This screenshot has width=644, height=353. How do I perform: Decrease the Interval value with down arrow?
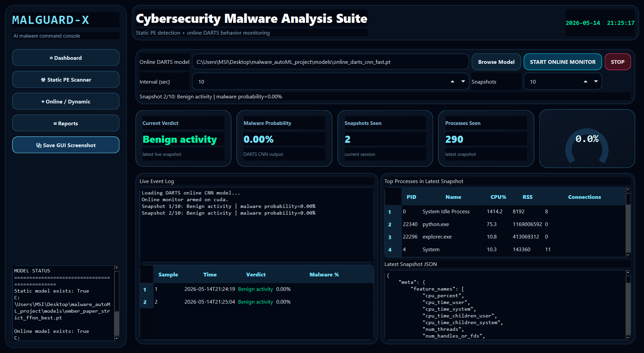point(463,82)
